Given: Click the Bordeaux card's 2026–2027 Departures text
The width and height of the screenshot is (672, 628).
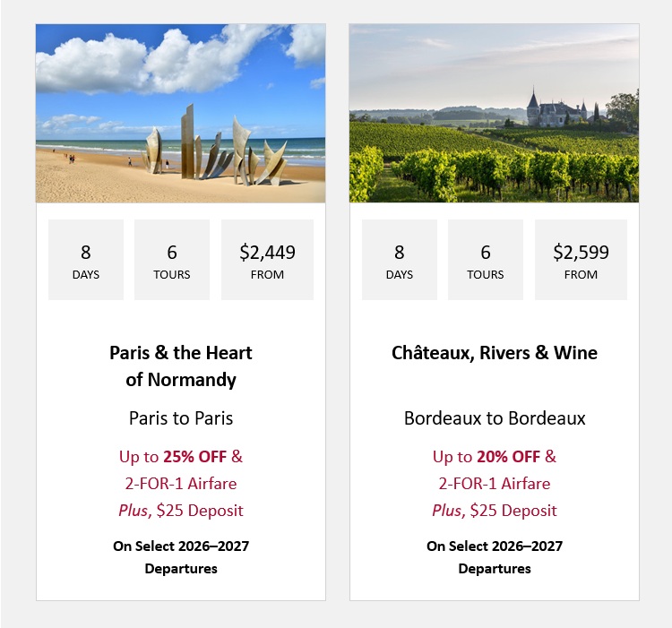Looking at the screenshot, I should pyautogui.click(x=495, y=557).
